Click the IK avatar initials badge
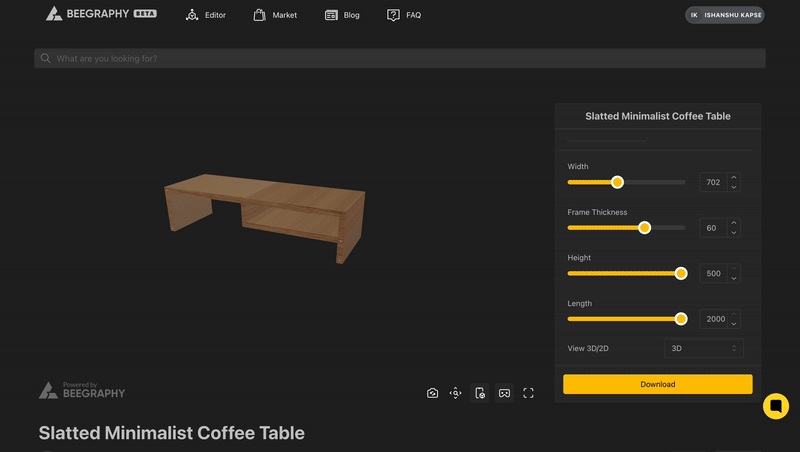This screenshot has width=800, height=452. point(694,15)
